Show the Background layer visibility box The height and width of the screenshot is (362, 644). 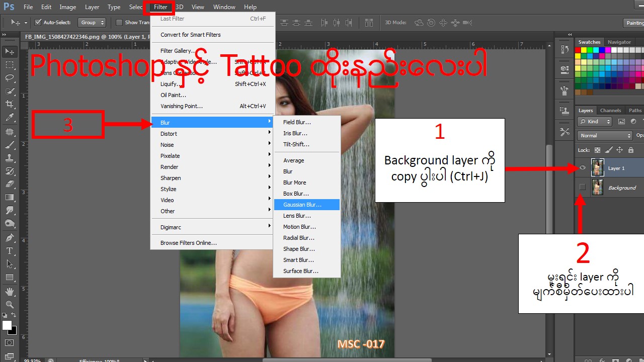[x=583, y=188]
